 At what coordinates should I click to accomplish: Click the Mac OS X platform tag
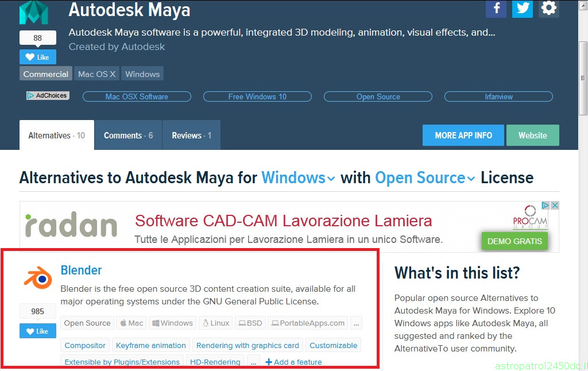[x=96, y=74]
